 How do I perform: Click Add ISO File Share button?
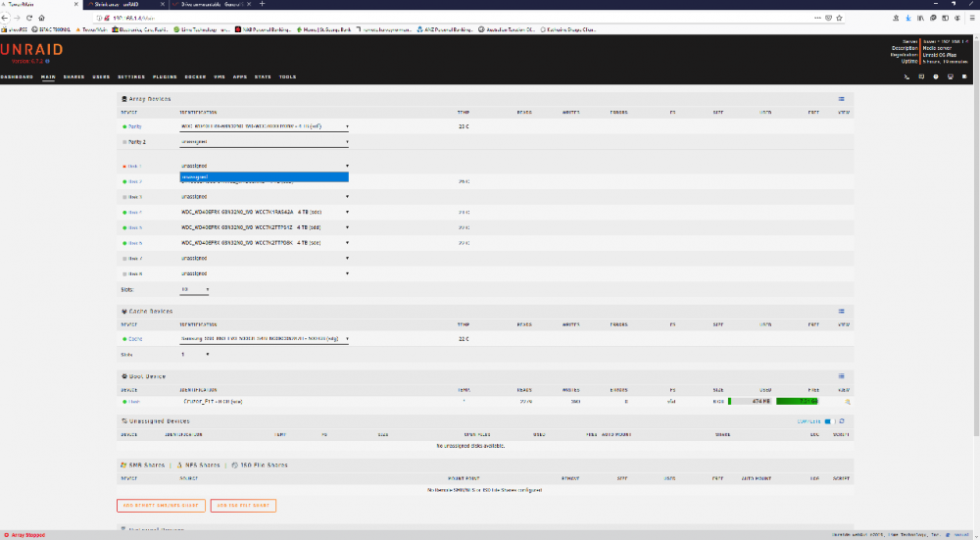point(243,506)
